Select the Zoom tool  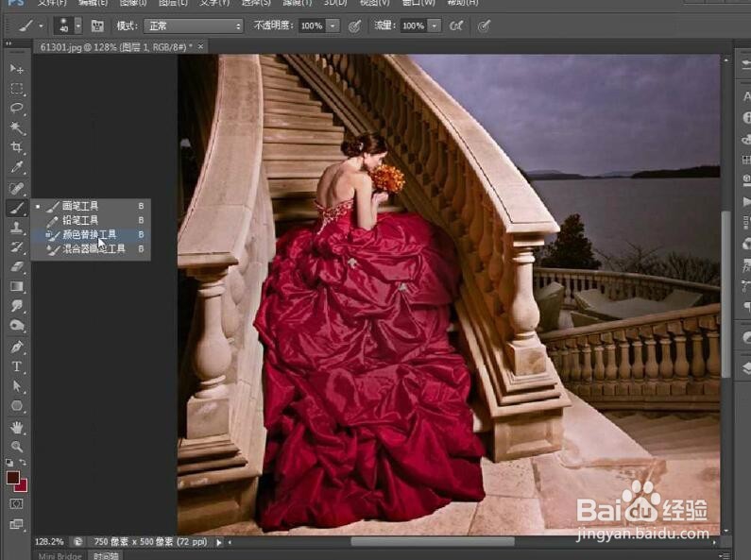16,446
